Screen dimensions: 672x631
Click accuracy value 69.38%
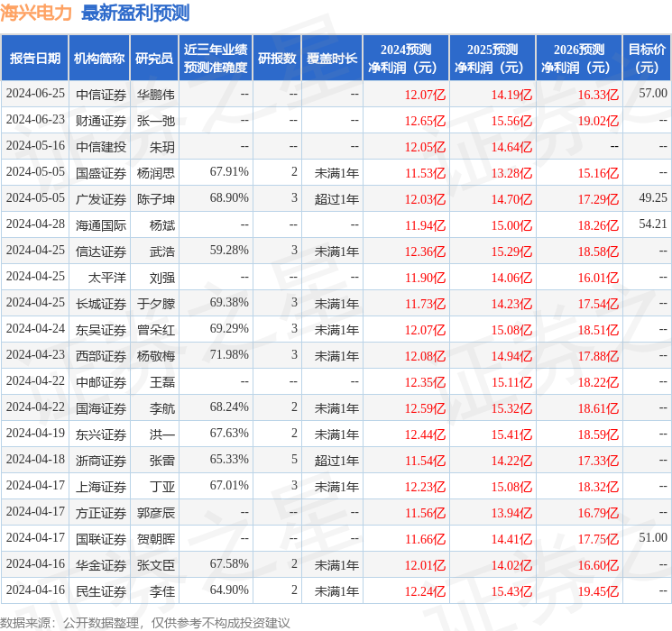coord(229,303)
